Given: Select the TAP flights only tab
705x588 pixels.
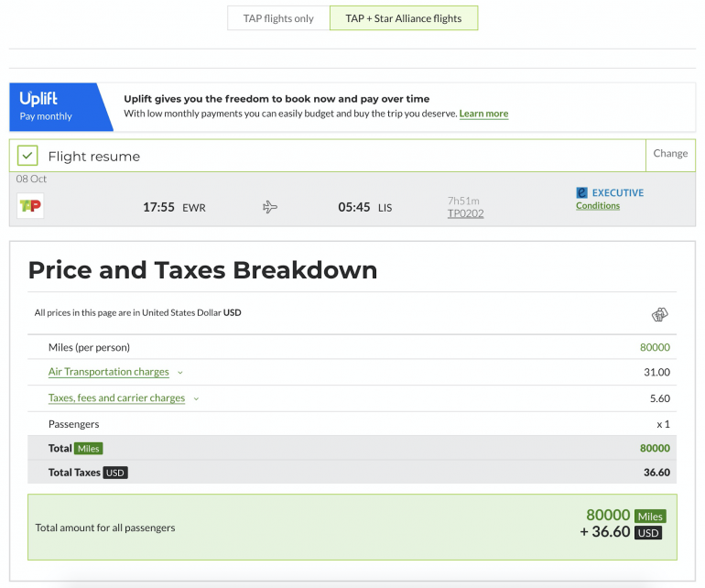Looking at the screenshot, I should (278, 18).
